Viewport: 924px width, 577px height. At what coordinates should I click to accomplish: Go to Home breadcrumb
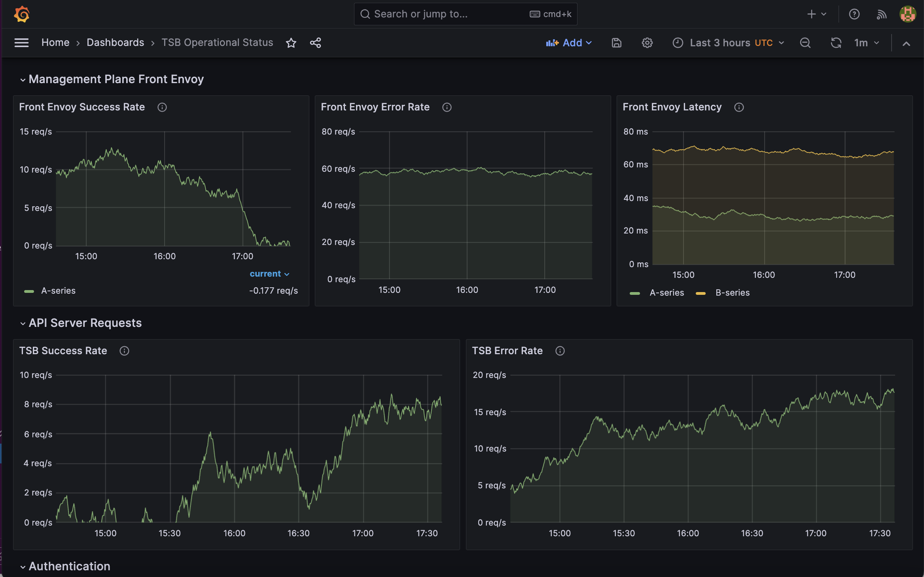tap(55, 43)
